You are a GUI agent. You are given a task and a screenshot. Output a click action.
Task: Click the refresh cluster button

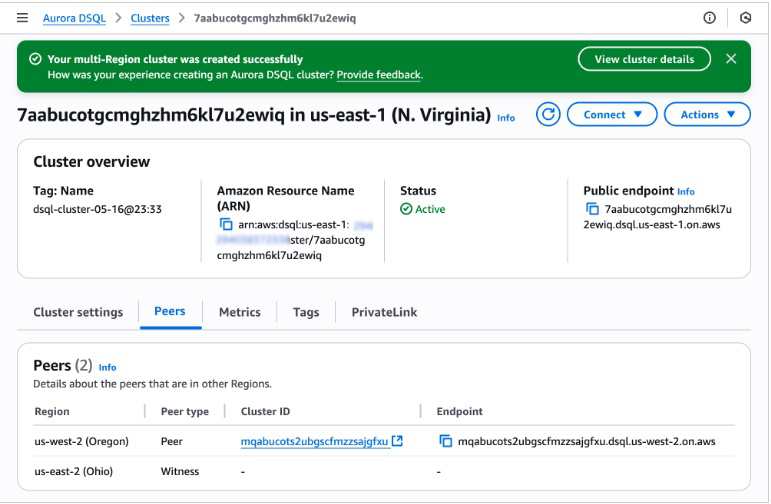tap(547, 115)
